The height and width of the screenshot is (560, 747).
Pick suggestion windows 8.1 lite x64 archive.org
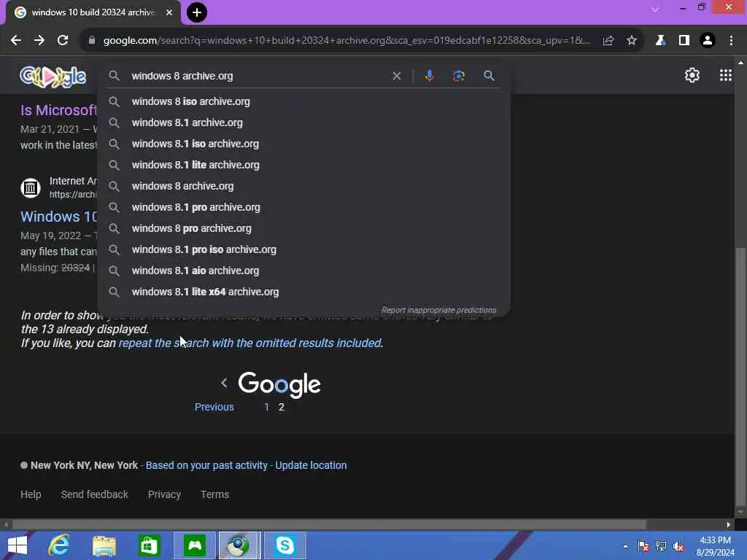(x=303, y=292)
